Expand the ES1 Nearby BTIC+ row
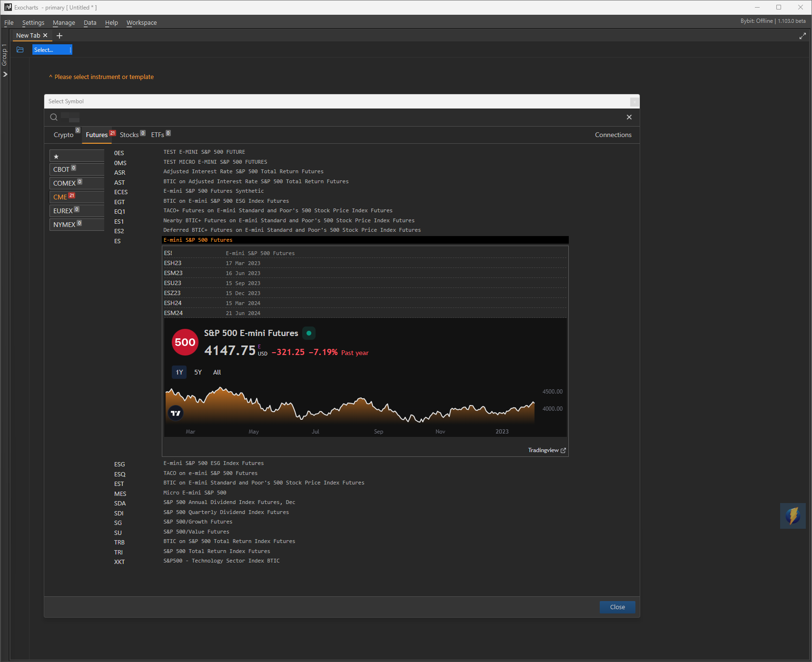 click(341, 221)
